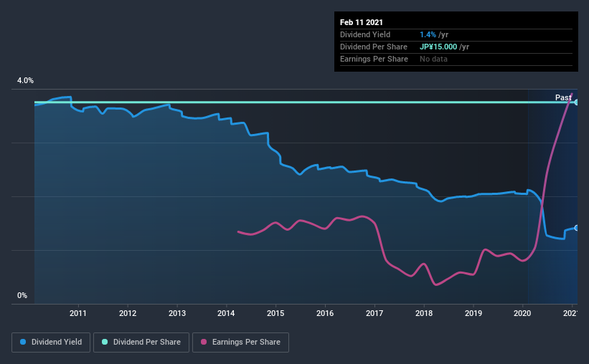Click the Dividend Yield row label in tooltip
Viewport: 589px width, 364px height.
click(x=365, y=34)
